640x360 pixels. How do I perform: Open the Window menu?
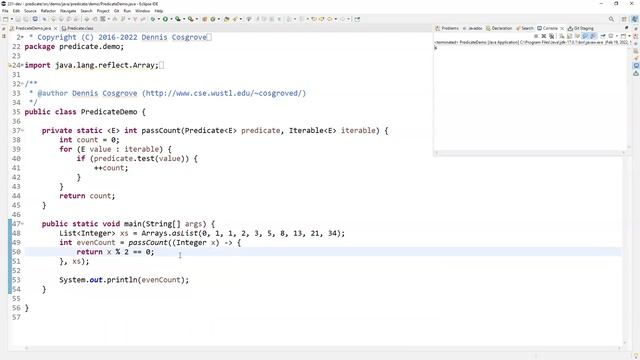[x=142, y=11]
